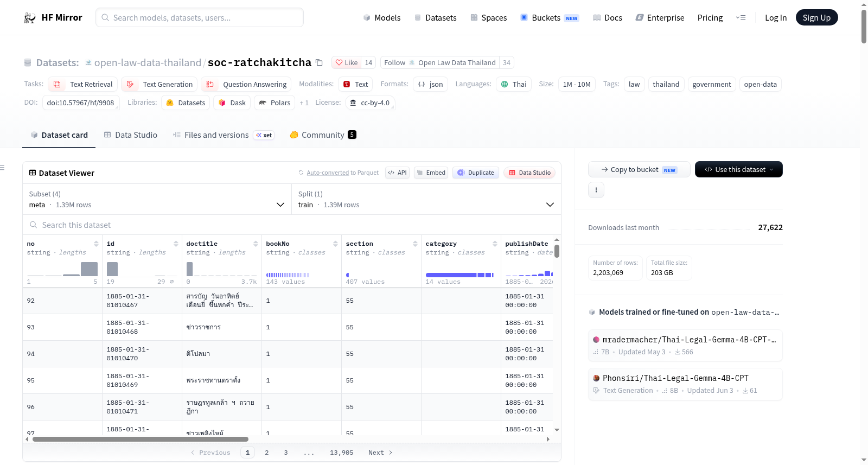This screenshot has height=465, width=868.
Task: Open the navigation overflow menu icon
Action: tap(741, 18)
